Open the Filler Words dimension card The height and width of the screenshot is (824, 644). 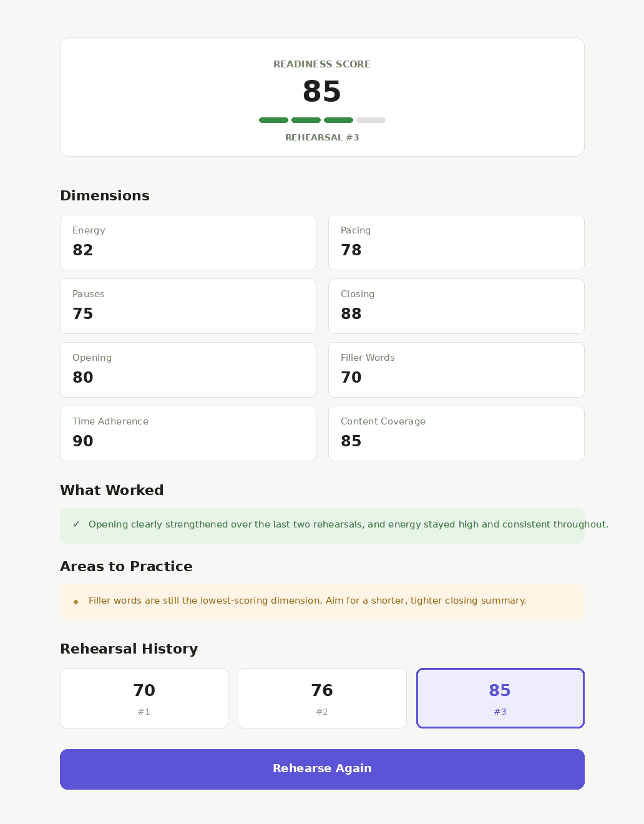point(456,370)
